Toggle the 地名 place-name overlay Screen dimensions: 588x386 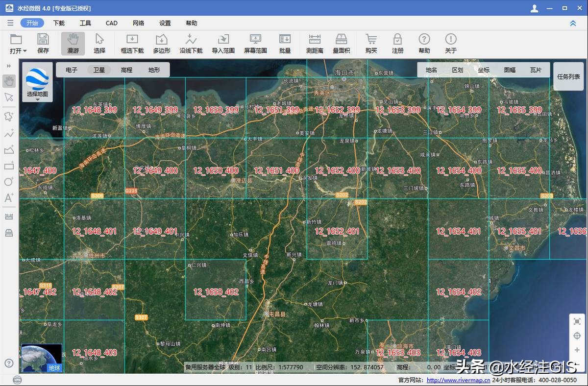(x=431, y=70)
